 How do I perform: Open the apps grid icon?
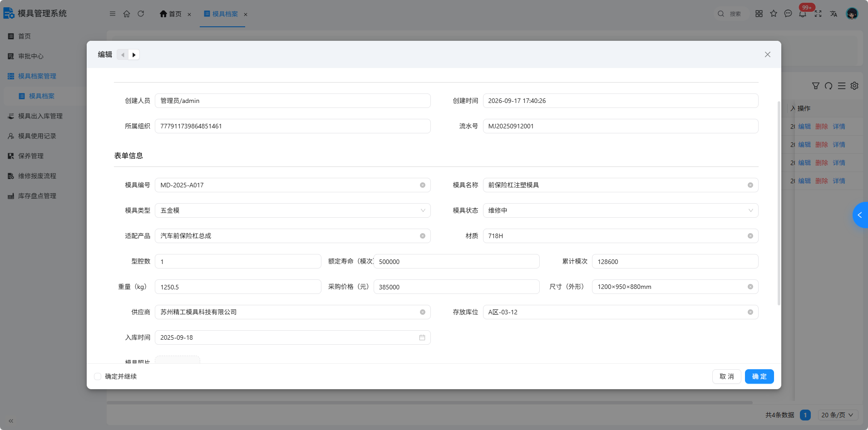coord(759,14)
